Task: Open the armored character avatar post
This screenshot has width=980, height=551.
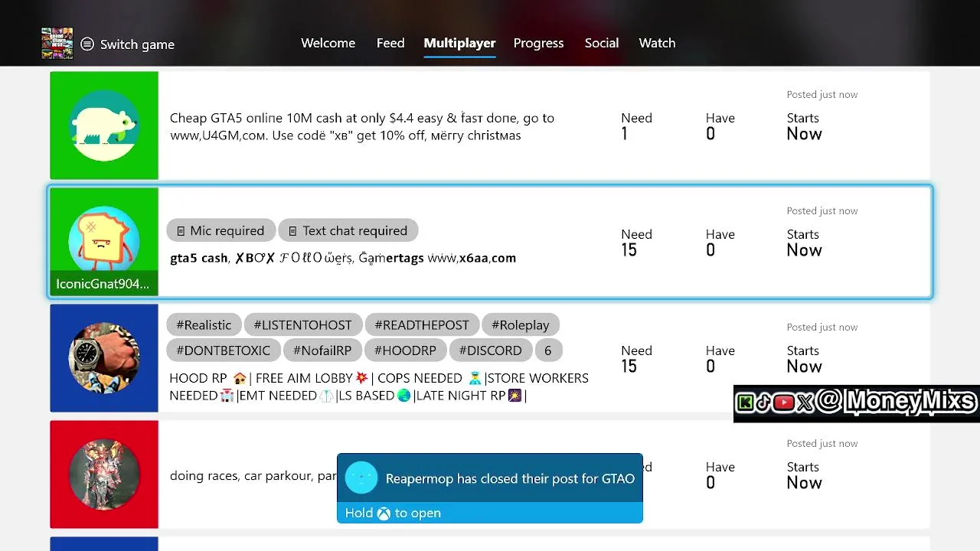Action: (x=104, y=474)
